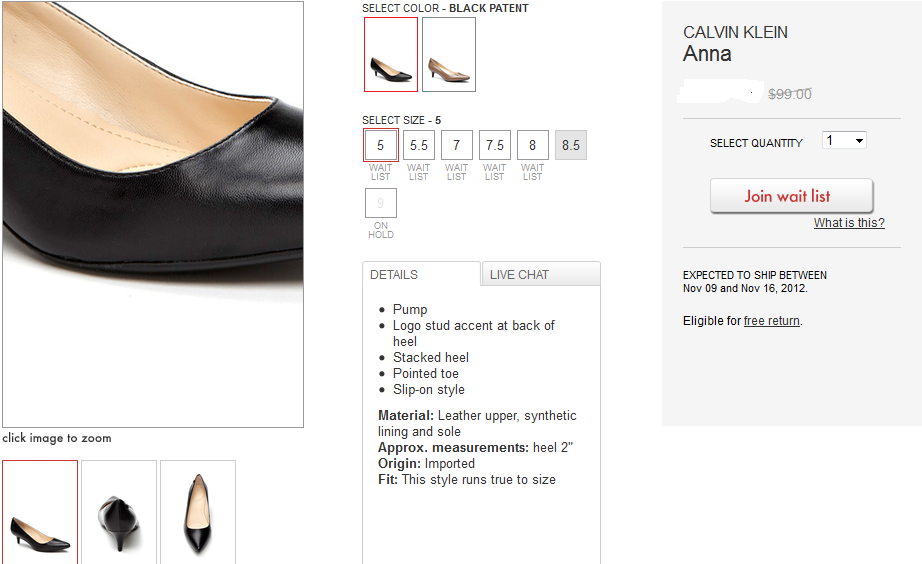This screenshot has height=564, width=922.
Task: Choose size 7
Action: point(457,145)
